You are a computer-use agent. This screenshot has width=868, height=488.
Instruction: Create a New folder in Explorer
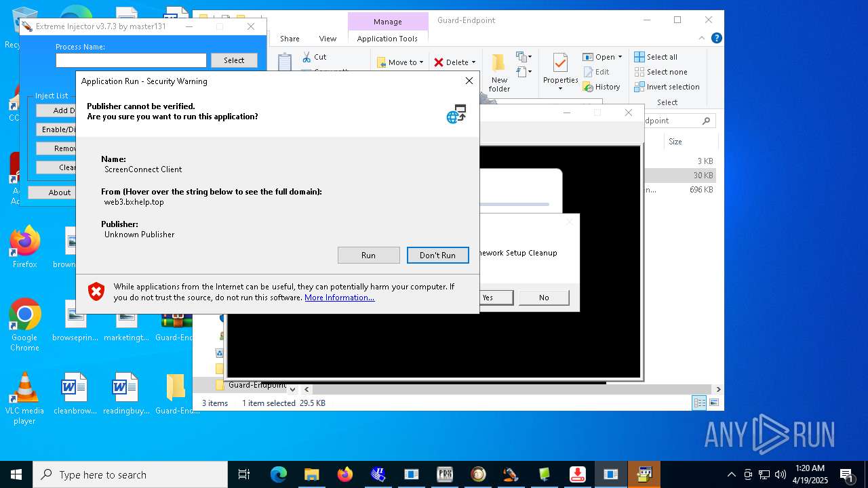pos(499,73)
